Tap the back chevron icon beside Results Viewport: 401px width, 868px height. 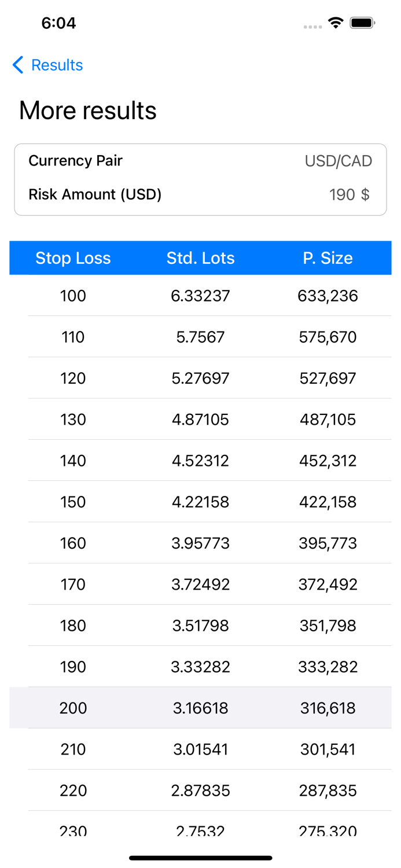point(17,65)
